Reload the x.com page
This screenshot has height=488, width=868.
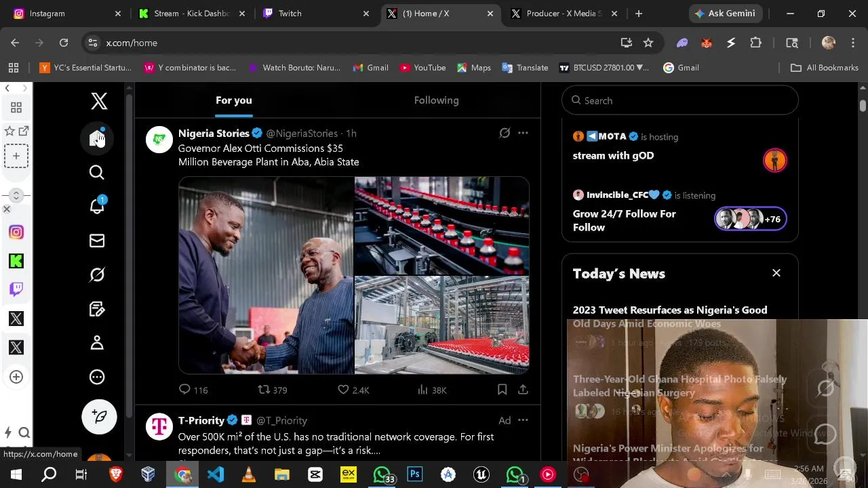(64, 43)
